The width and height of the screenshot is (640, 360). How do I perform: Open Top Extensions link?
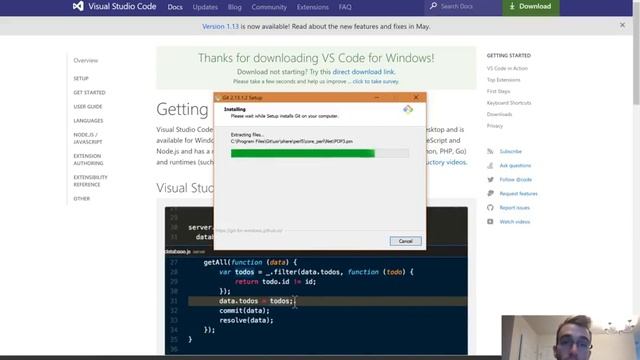point(503,80)
